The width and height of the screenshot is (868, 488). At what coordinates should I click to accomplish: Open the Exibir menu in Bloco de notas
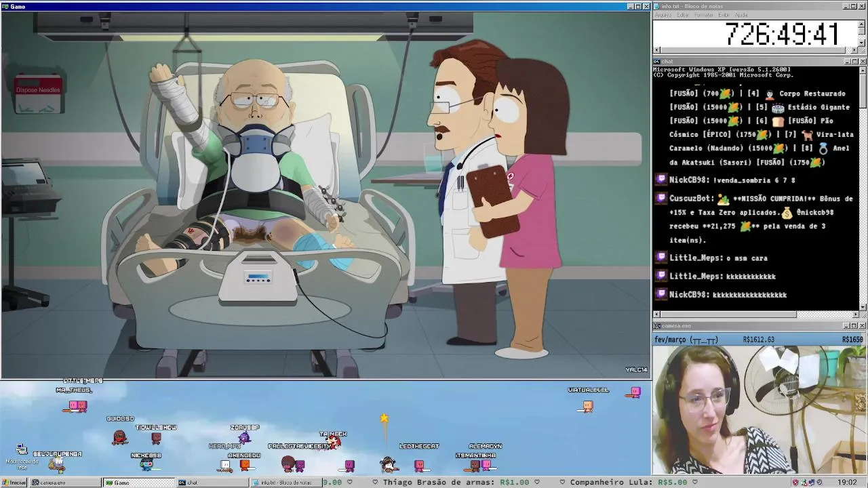click(x=724, y=15)
